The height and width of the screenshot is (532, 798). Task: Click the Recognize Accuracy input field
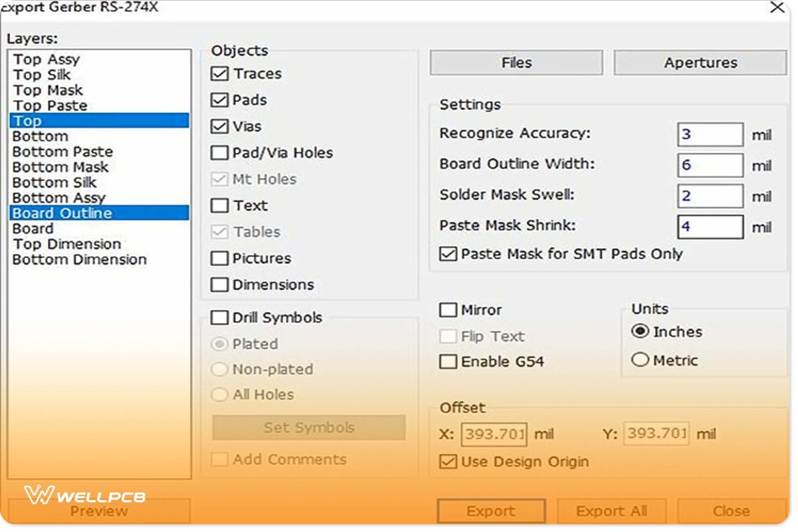(709, 134)
